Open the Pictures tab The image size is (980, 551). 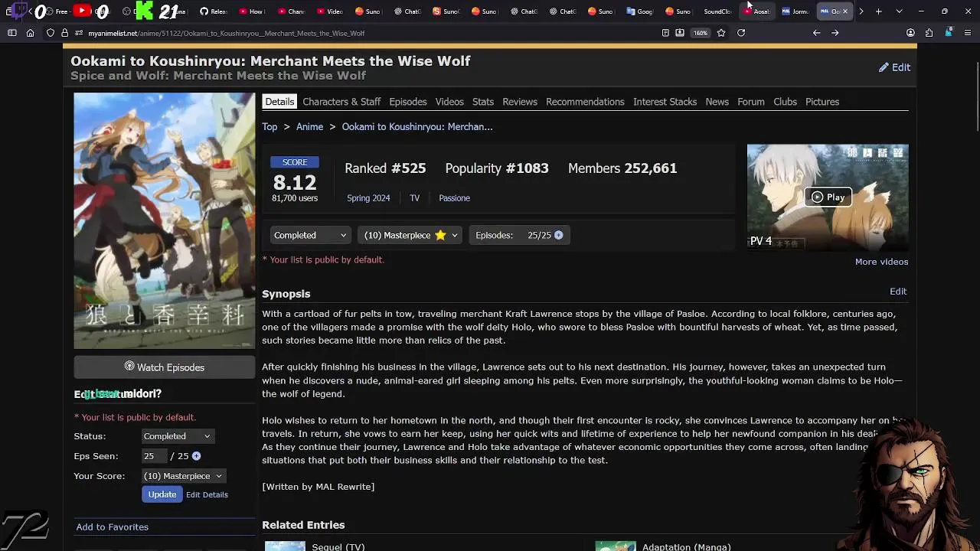(822, 102)
